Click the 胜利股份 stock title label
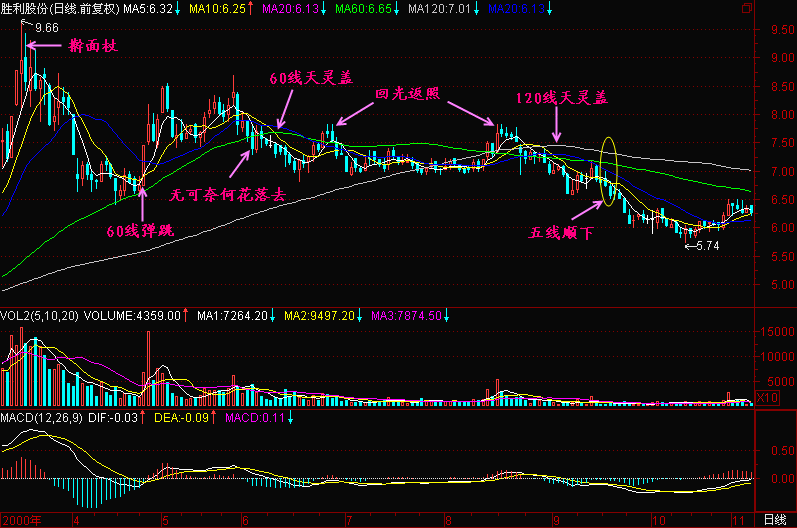 click(27, 9)
